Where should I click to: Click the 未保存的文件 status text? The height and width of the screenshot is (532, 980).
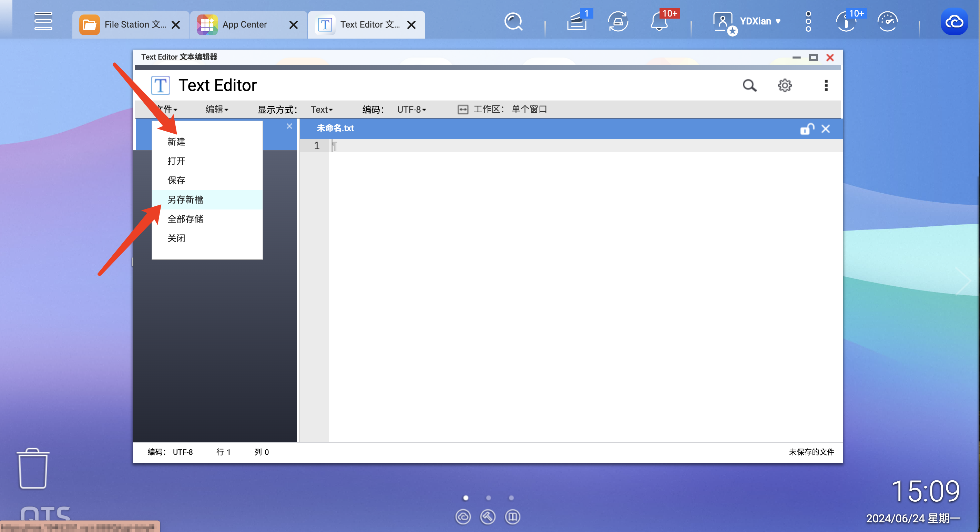pos(811,452)
